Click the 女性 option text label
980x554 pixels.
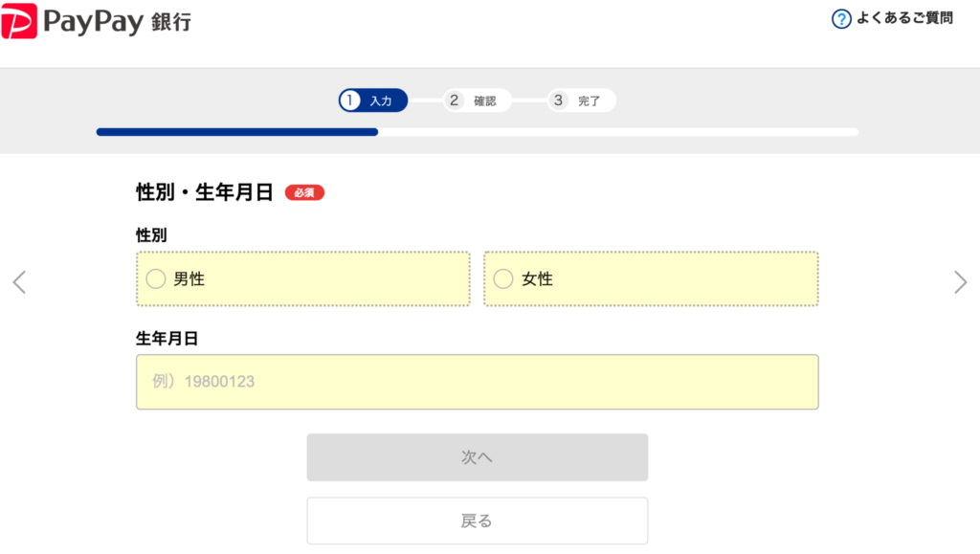537,279
